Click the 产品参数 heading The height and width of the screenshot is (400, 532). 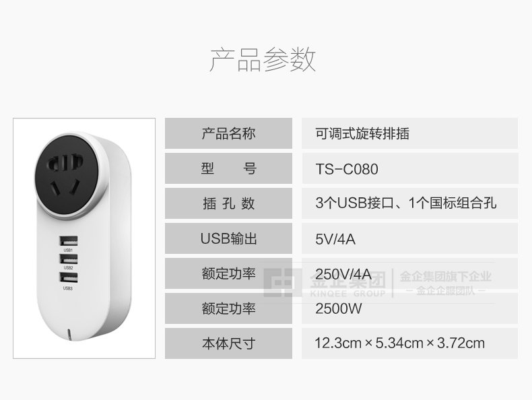pos(263,60)
